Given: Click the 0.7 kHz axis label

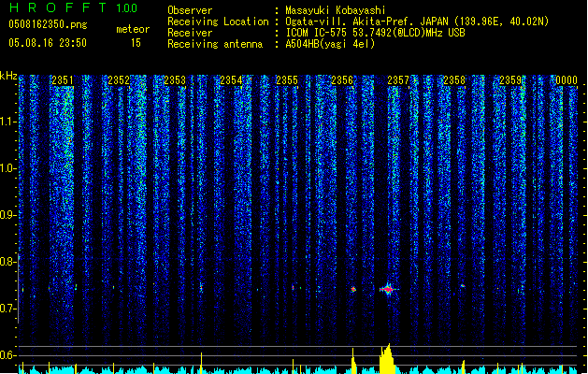Looking at the screenshot, I should (7, 309).
